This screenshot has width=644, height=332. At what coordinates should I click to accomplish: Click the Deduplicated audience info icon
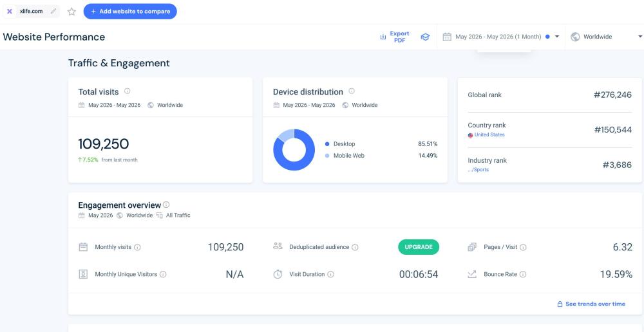355,248
